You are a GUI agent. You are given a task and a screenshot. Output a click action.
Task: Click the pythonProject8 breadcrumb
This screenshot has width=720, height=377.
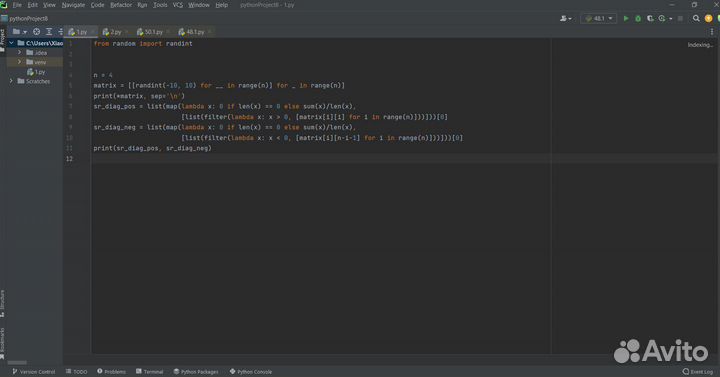28,18
